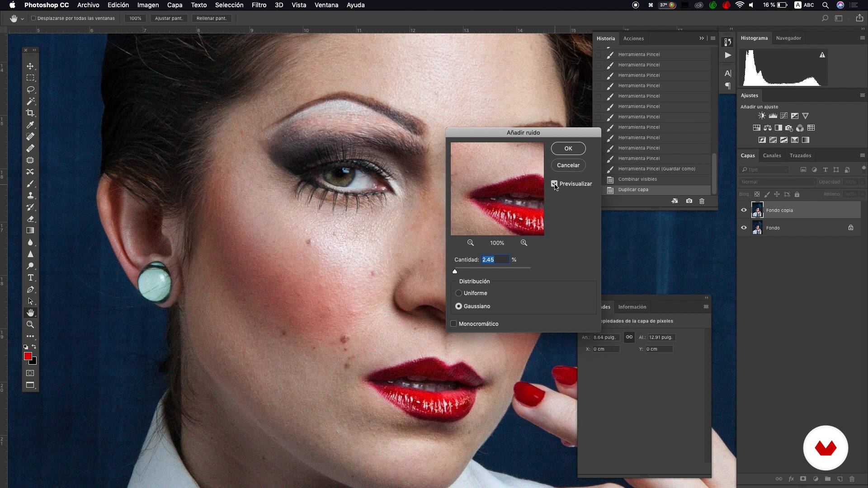Select the Move tool
The height and width of the screenshot is (488, 868).
pos(30,66)
